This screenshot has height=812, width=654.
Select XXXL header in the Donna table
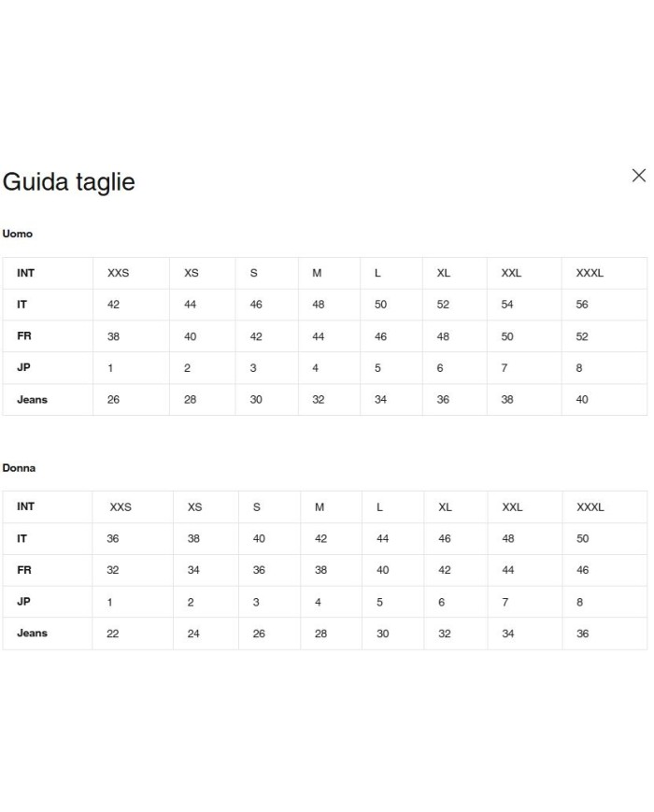pyautogui.click(x=590, y=507)
